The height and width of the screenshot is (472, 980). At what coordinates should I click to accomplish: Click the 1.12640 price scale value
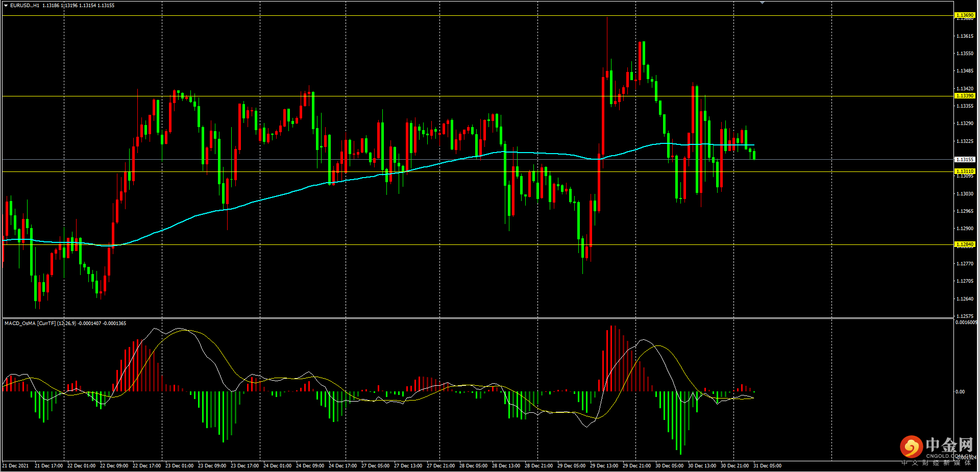tap(965, 299)
